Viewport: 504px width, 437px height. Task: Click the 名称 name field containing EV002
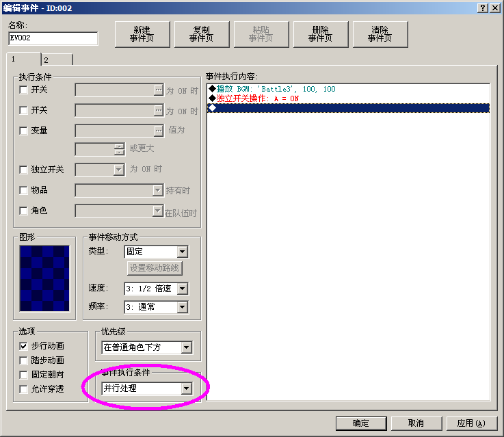point(53,38)
